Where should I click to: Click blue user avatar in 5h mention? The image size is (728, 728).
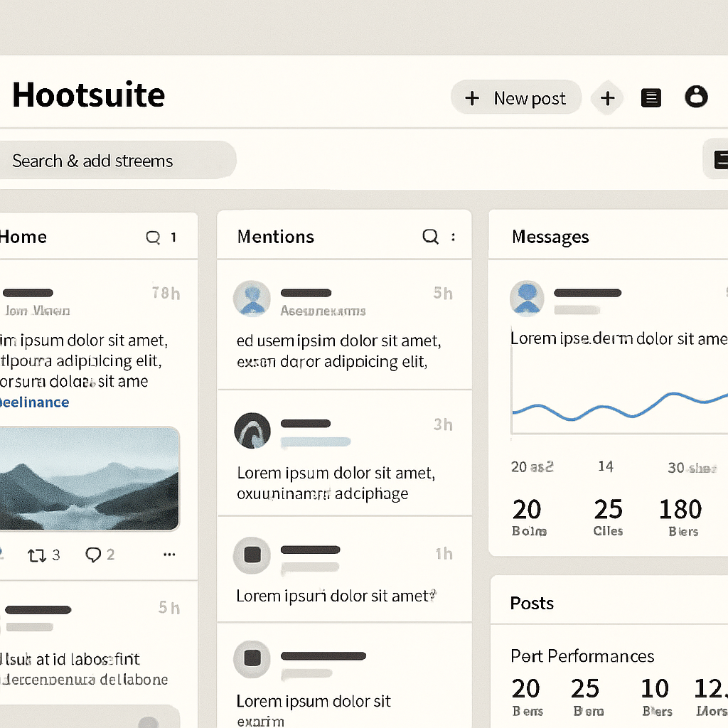(x=252, y=299)
